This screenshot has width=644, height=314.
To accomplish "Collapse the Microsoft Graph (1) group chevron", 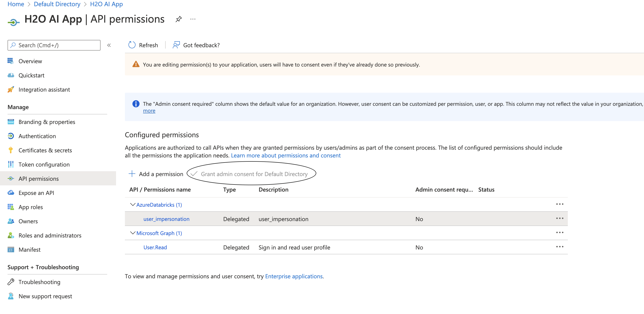I will click(x=133, y=233).
